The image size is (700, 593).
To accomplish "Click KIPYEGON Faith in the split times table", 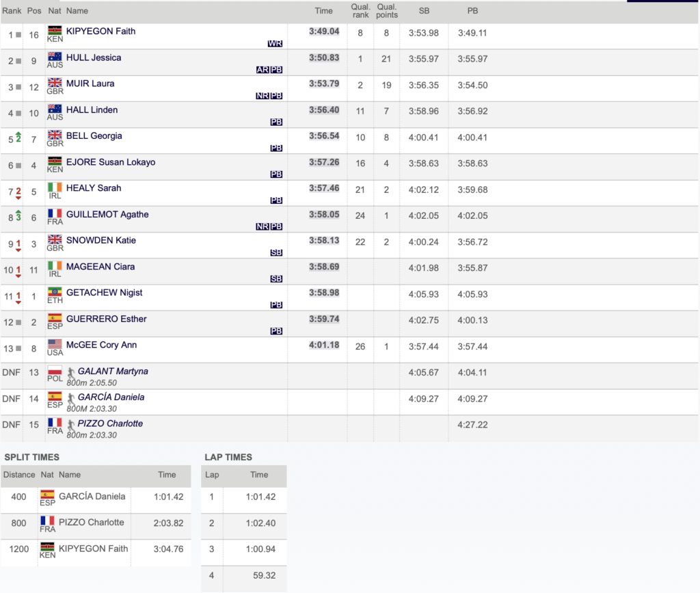I will 93,549.
